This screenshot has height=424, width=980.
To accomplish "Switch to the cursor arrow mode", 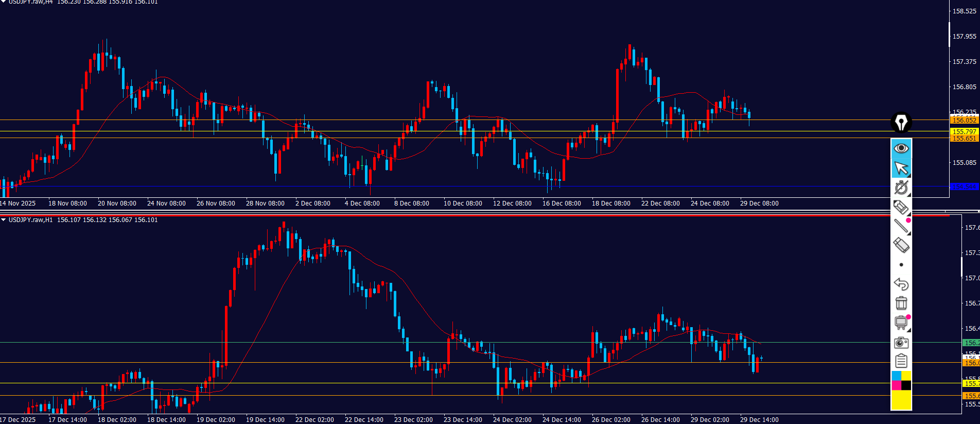I will (x=901, y=168).
